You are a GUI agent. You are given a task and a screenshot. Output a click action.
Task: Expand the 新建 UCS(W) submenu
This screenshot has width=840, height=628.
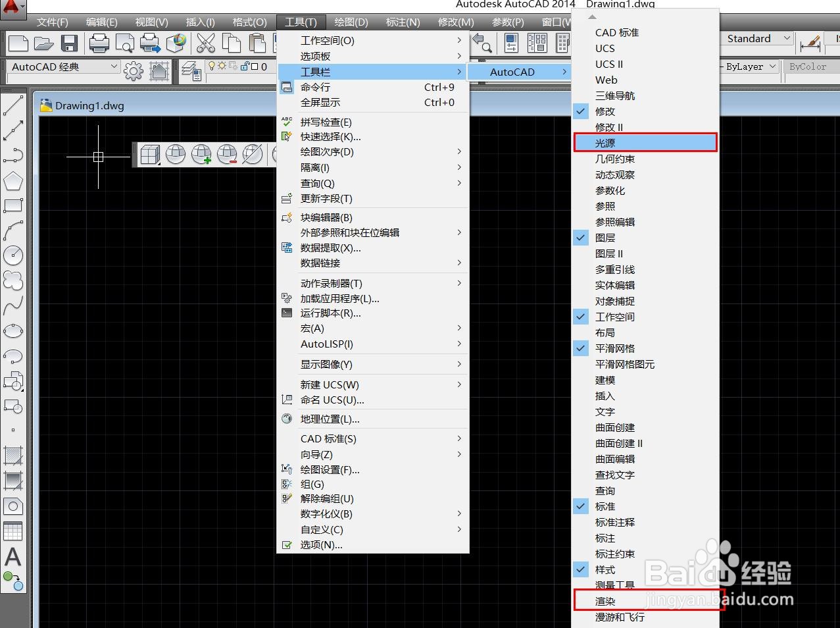point(373,384)
